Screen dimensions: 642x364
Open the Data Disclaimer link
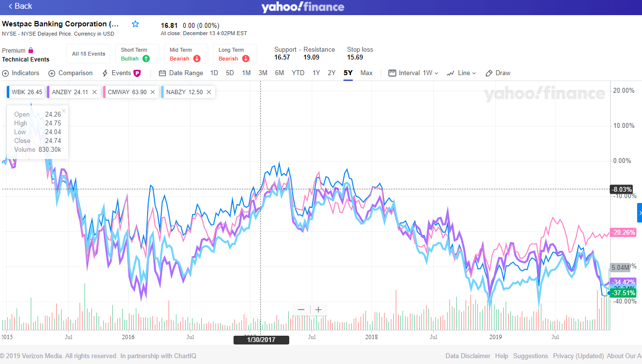(468, 356)
